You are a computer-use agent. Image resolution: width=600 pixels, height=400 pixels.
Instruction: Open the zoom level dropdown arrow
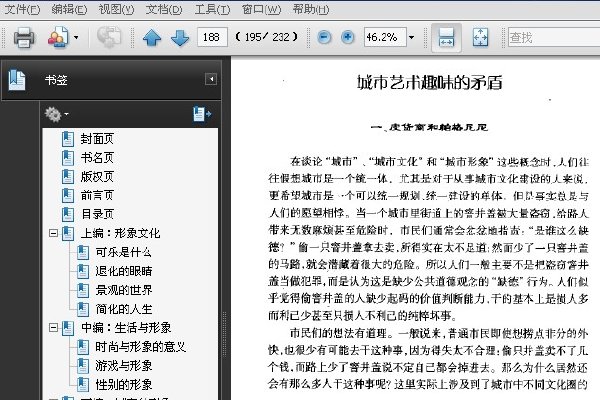click(411, 38)
